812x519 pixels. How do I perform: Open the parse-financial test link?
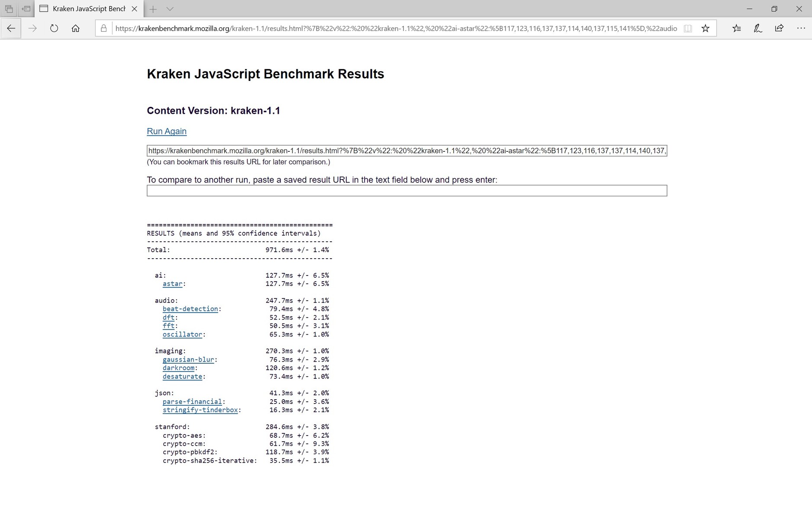192,402
